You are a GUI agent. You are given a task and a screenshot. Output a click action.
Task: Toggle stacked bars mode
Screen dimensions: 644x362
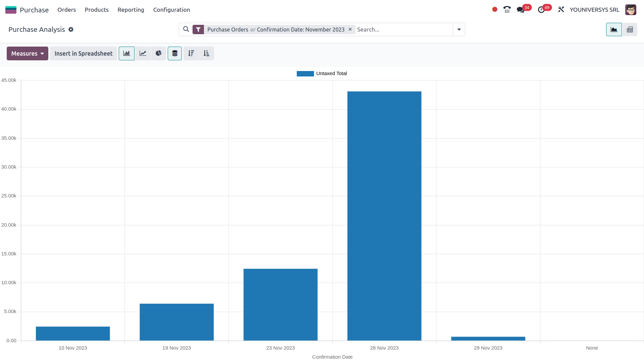[174, 53]
